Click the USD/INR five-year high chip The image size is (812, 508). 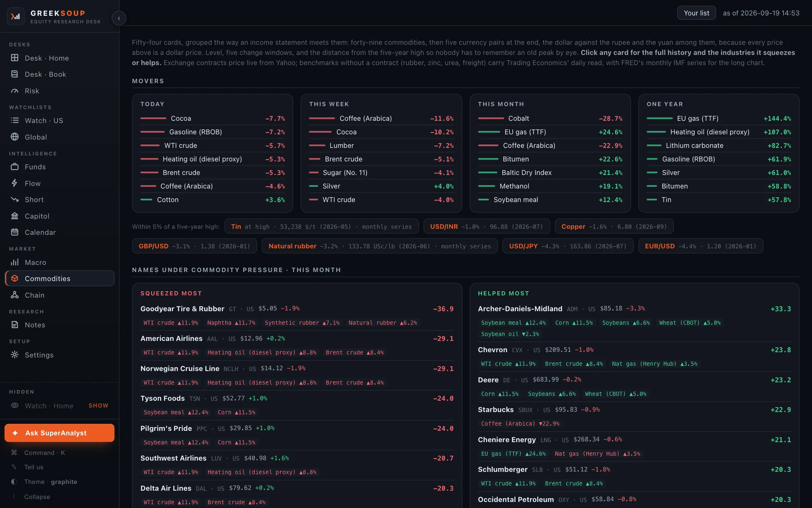tap(486, 227)
